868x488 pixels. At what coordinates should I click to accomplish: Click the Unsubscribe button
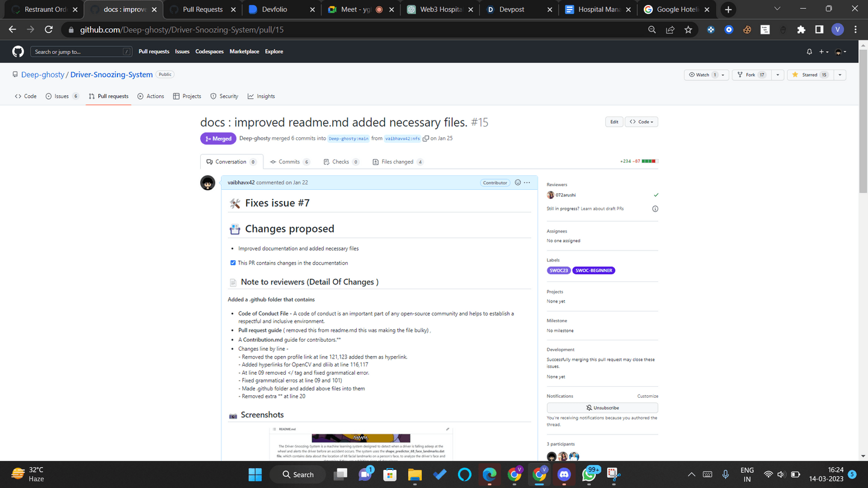click(x=602, y=408)
